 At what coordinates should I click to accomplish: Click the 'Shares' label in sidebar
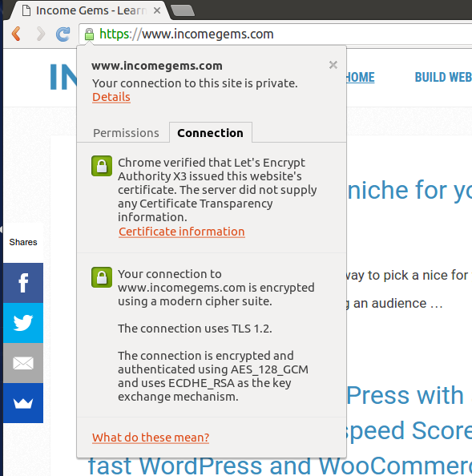(23, 242)
